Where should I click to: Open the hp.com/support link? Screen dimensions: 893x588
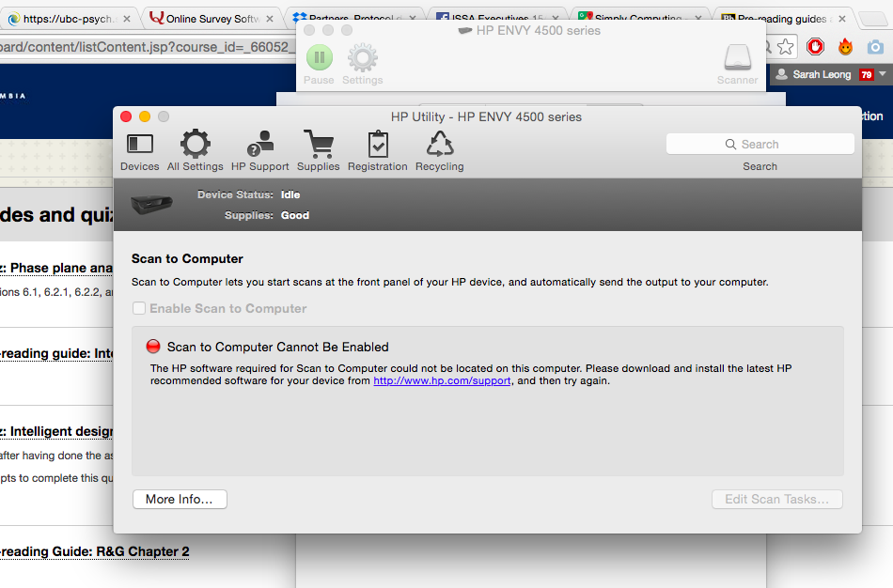pos(442,380)
